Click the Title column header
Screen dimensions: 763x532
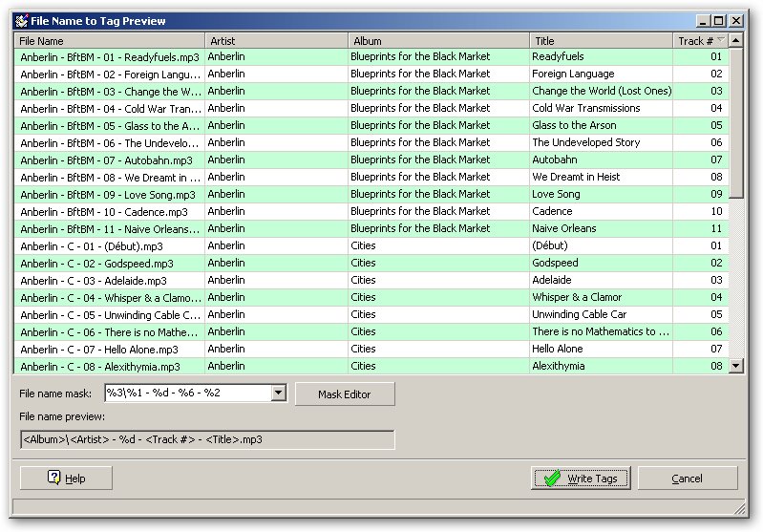(x=602, y=41)
